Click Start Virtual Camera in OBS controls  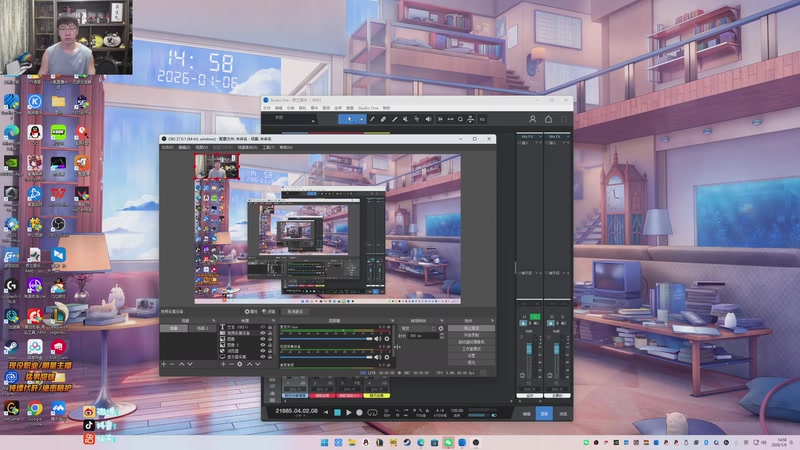471,342
